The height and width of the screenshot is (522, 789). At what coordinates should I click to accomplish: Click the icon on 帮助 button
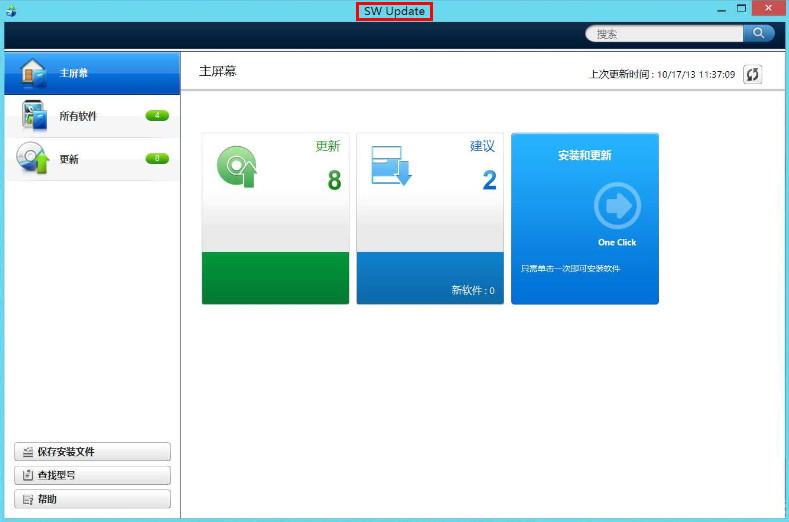pyautogui.click(x=28, y=499)
